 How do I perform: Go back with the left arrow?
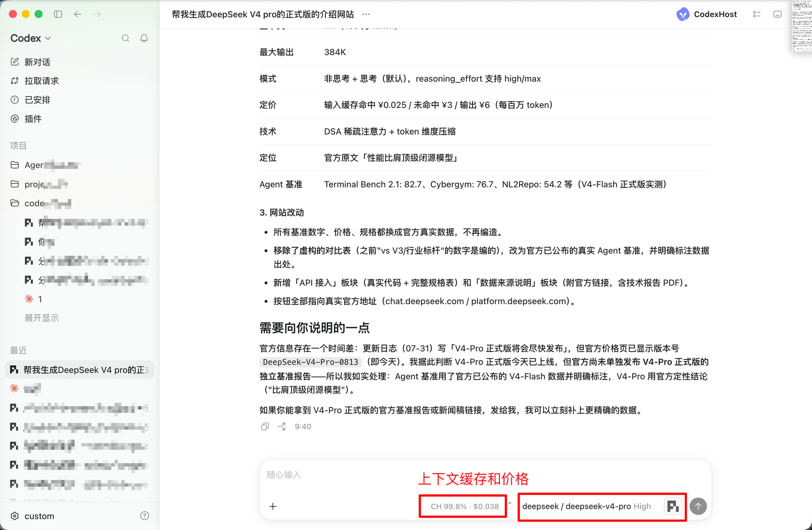78,14
